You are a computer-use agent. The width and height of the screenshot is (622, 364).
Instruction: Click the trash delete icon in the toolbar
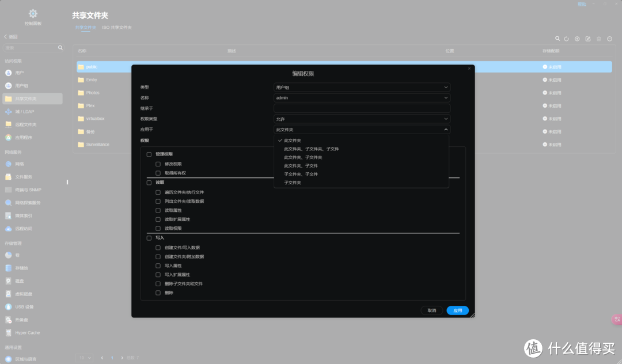[x=598, y=39]
